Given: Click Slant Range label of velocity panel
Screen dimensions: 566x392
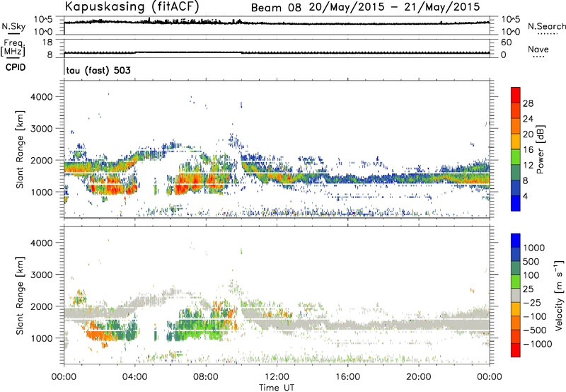Looking at the screenshot, I should pos(20,296).
